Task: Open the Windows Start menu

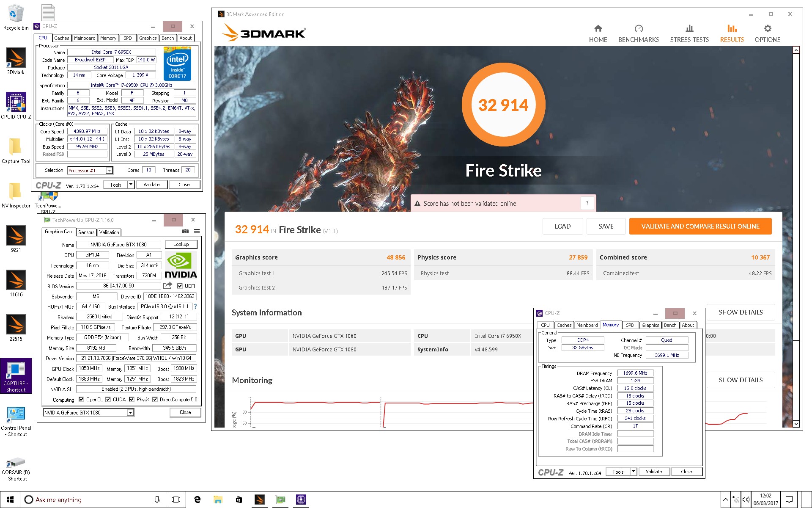Action: [x=10, y=500]
